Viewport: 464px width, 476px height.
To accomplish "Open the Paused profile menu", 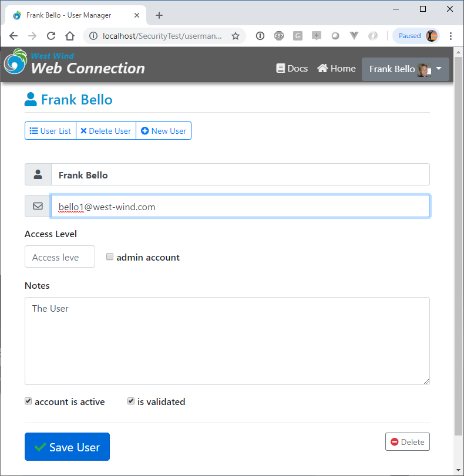I will (x=416, y=36).
